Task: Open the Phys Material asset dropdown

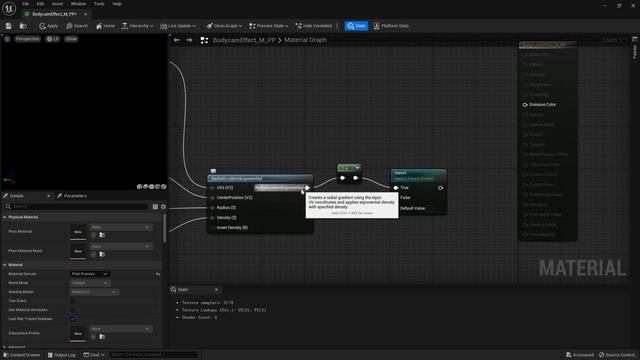Action: [x=120, y=227]
